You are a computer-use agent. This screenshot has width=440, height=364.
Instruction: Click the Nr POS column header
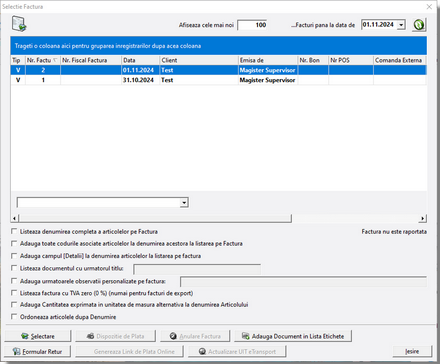click(x=351, y=60)
